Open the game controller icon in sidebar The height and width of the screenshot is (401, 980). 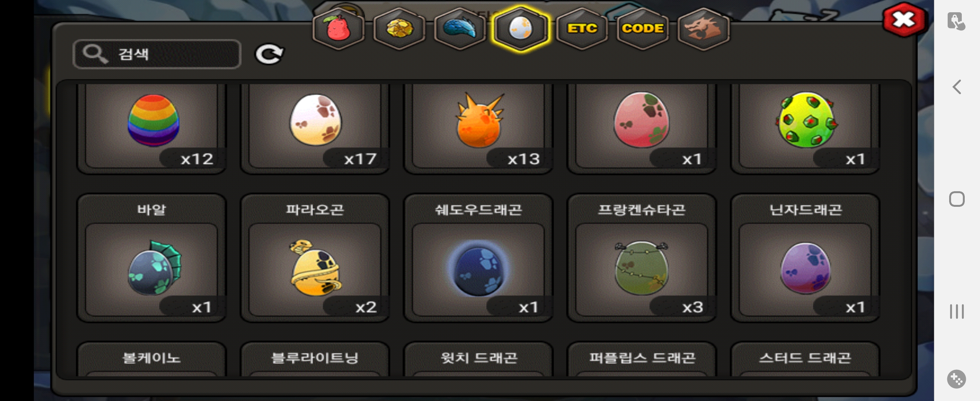pyautogui.click(x=957, y=379)
